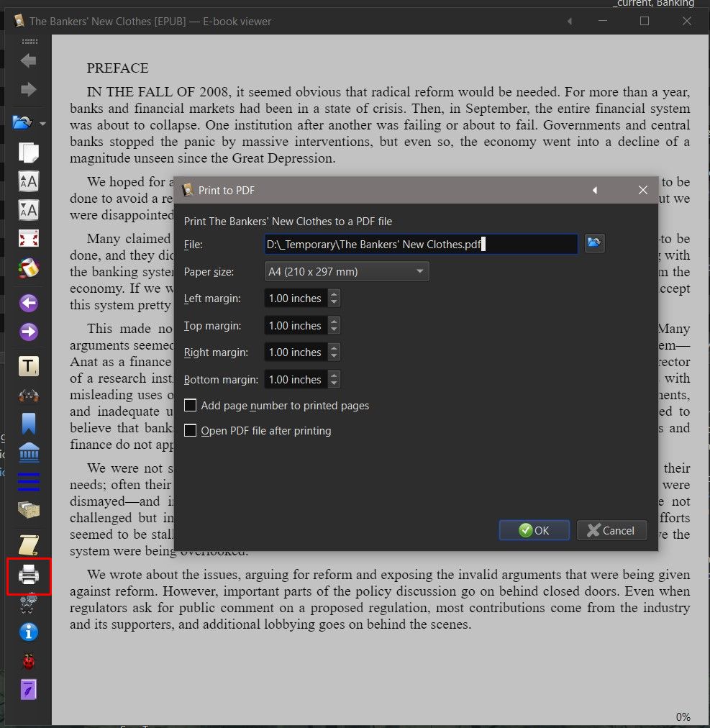Open an e-book with the blue folder icon
The image size is (710, 728).
[22, 123]
